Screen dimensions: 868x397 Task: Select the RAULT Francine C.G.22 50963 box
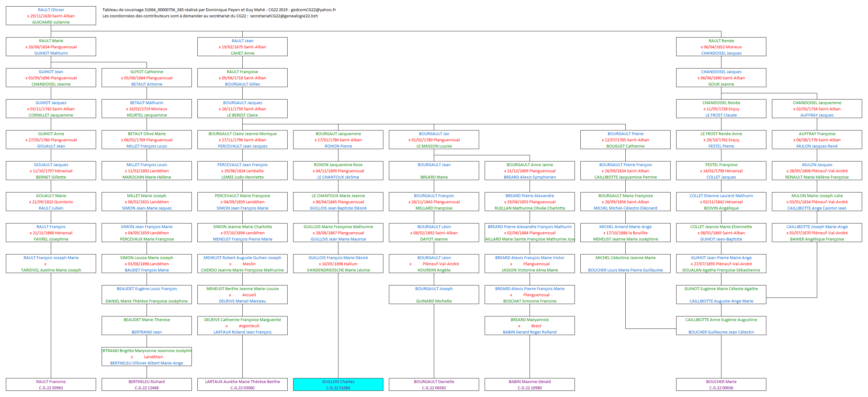pyautogui.click(x=51, y=384)
